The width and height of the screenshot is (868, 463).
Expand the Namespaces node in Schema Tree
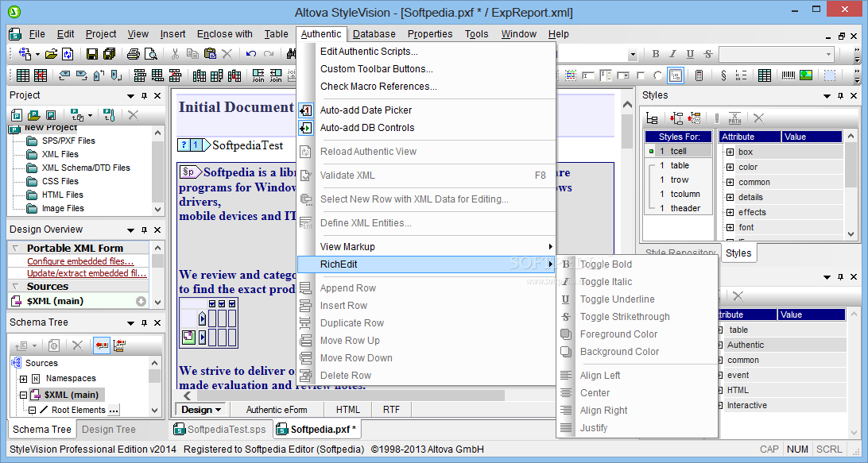23,379
